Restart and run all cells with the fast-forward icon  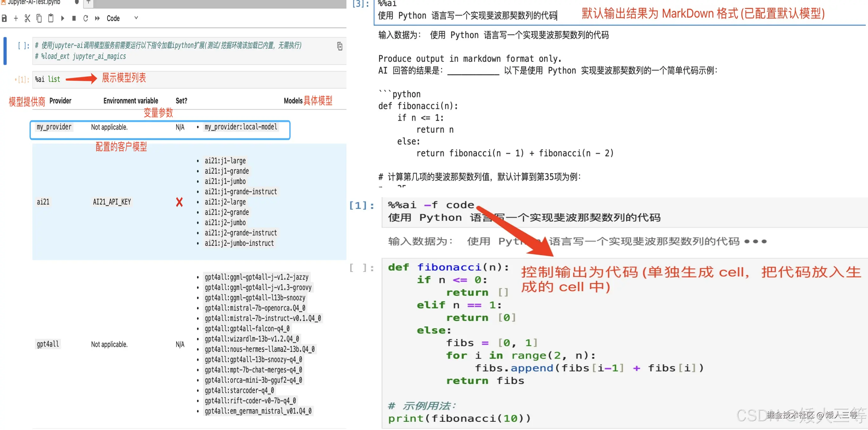coord(97,18)
